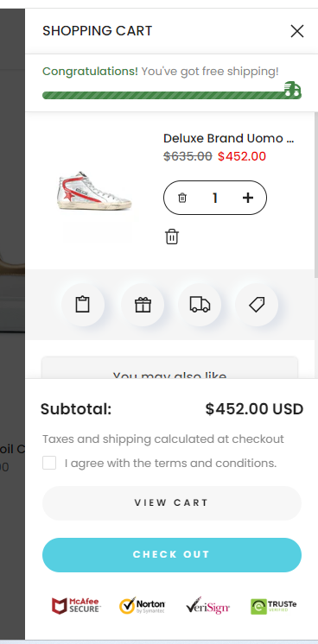
Task: Open the Deluxe Brand Uomo product link
Action: (x=229, y=138)
